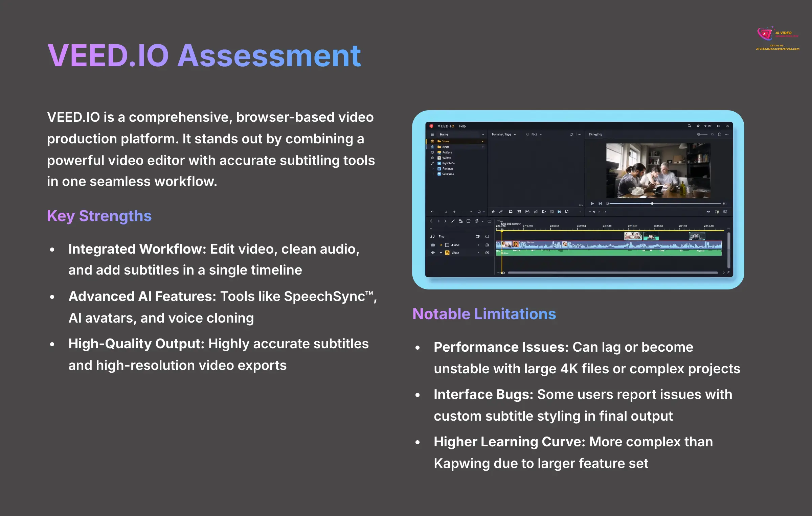This screenshot has height=516, width=812.
Task: Click the Dimest ing preview panel title
Action: (595, 135)
